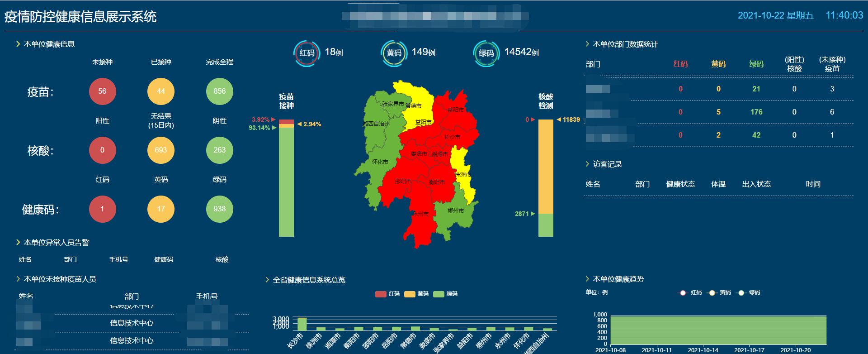Click the 体温 header in visitor records
Screen dimensions: 868x354
(718, 184)
